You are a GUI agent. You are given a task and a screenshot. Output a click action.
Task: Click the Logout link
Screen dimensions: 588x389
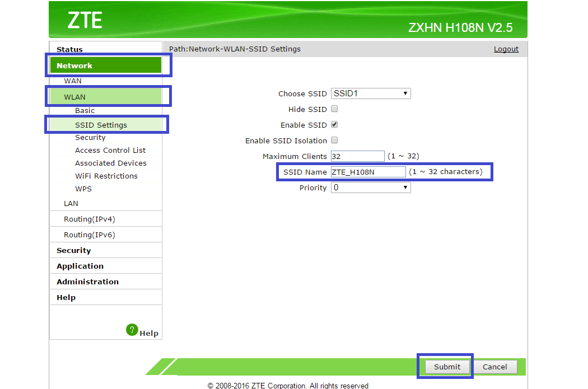[x=506, y=49]
